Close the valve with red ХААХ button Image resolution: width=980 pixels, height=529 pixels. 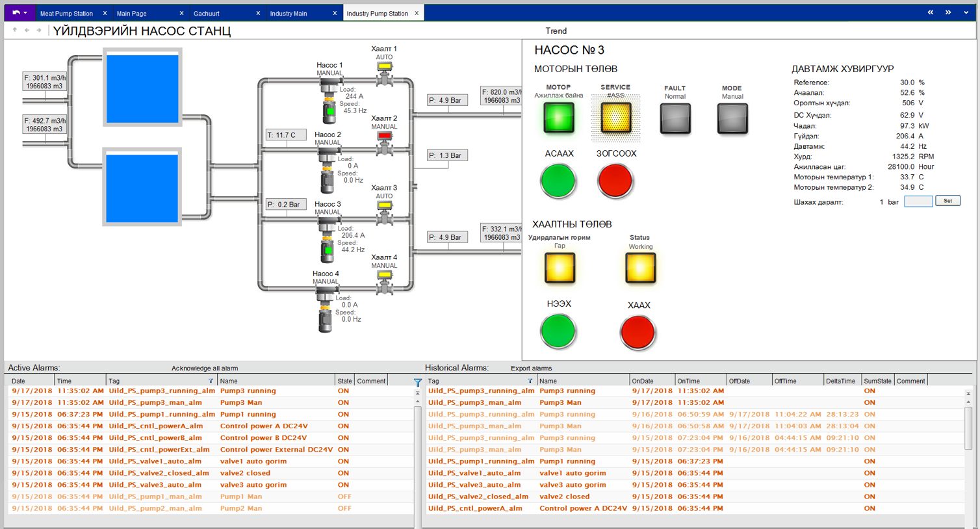point(638,332)
